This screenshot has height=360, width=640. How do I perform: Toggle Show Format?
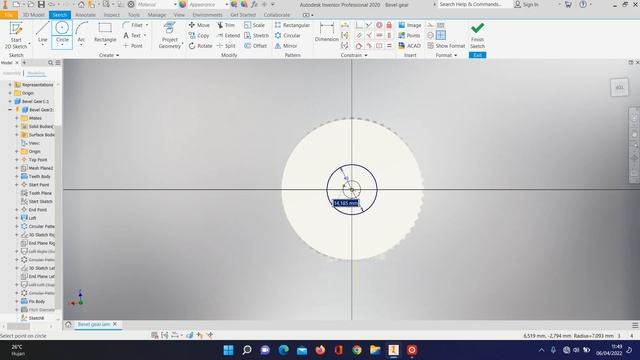pos(446,46)
